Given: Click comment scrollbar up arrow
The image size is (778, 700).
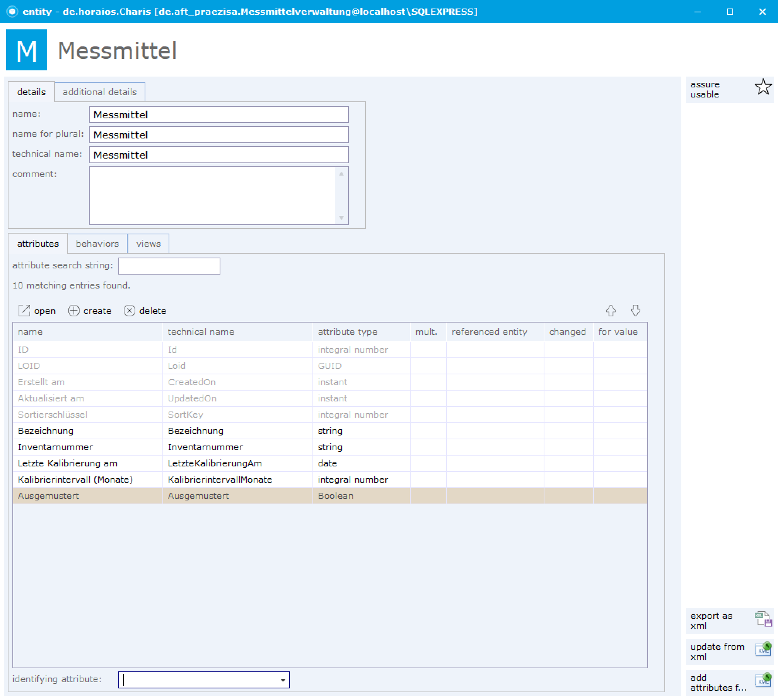Looking at the screenshot, I should [x=341, y=174].
